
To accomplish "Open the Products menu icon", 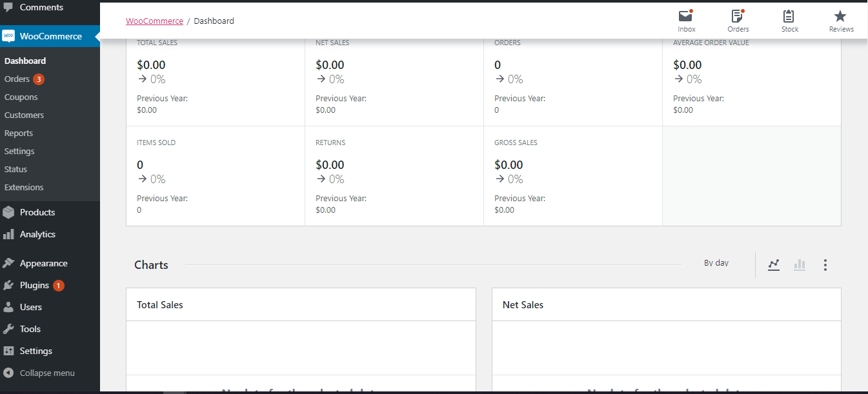I will tap(8, 212).
